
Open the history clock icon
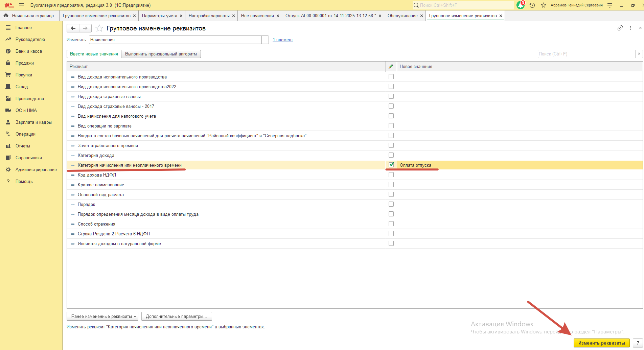coord(532,5)
